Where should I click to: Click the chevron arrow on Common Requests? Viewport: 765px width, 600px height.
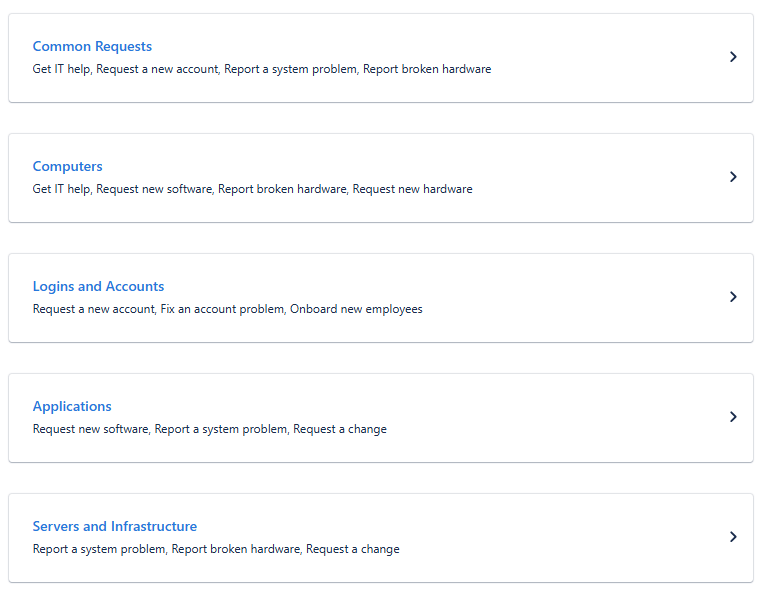point(733,57)
